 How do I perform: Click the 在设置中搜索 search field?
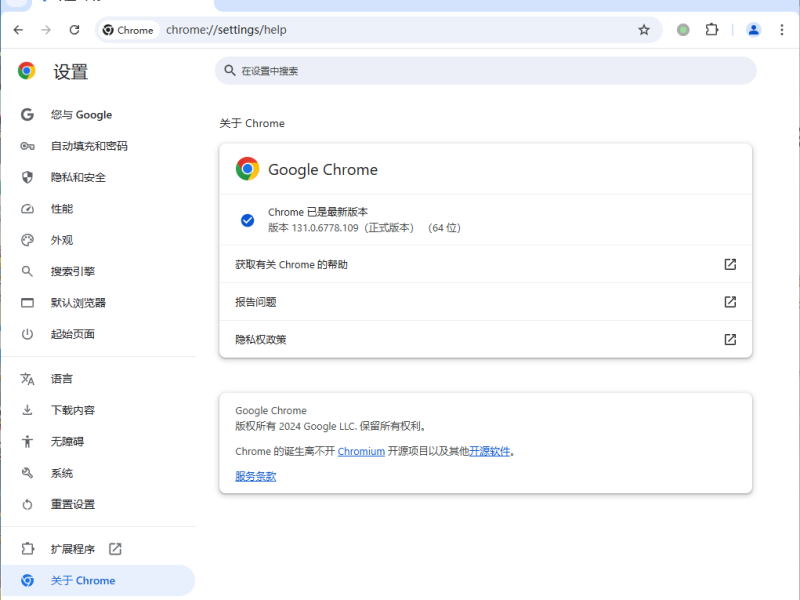coord(486,71)
